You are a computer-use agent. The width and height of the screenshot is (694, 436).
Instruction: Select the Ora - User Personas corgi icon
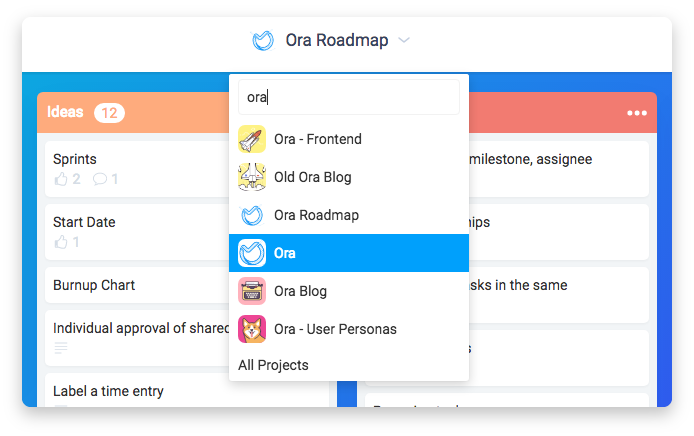252,329
